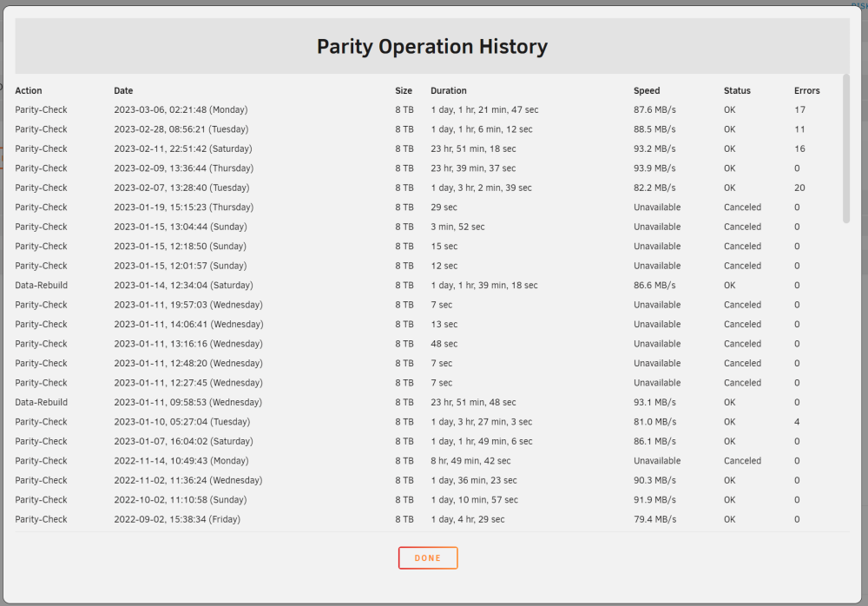The height and width of the screenshot is (606, 868).
Task: Select date 2023-01-11, 13:16:16 (Wednesday)
Action: point(188,344)
